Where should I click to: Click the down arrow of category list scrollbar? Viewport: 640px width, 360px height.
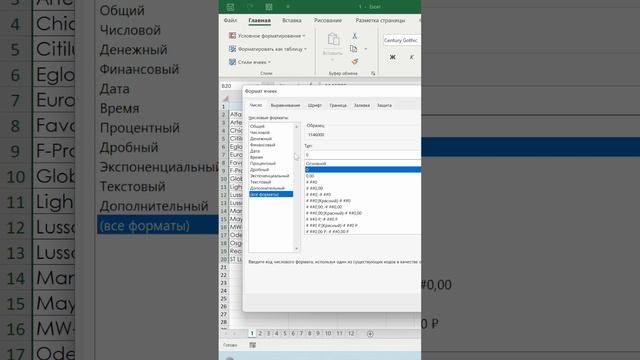pyautogui.click(x=297, y=249)
